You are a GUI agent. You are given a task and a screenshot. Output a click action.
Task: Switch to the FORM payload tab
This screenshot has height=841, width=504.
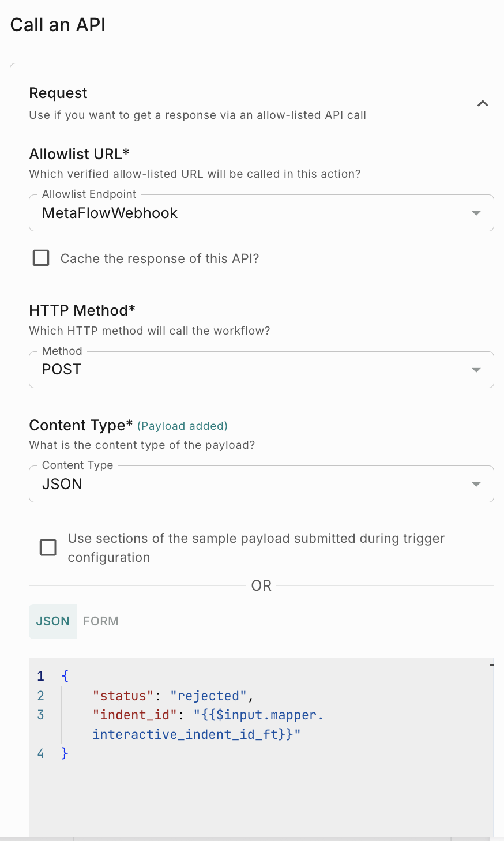click(x=101, y=621)
